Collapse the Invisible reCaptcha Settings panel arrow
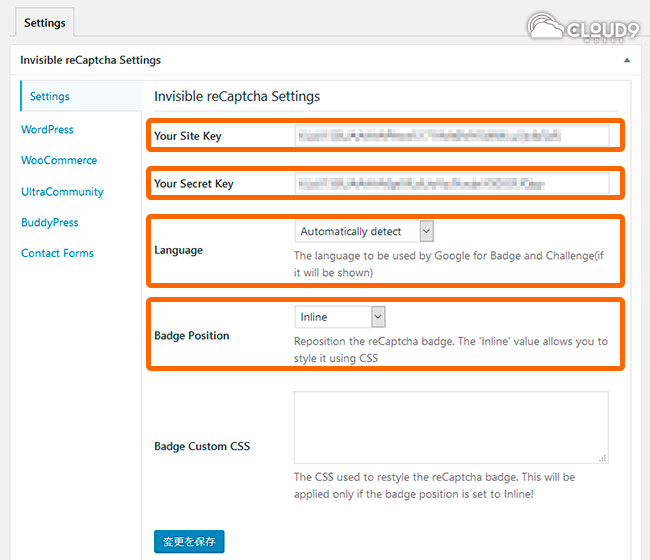This screenshot has height=560, width=650. click(627, 60)
